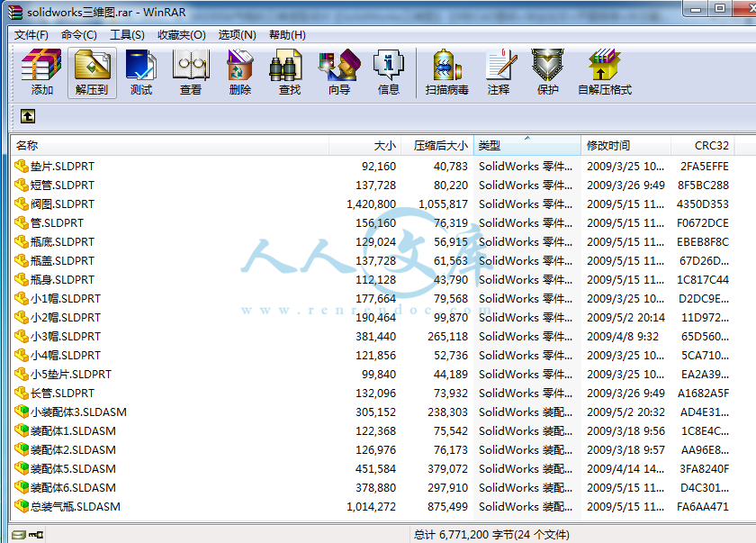Click the 注释 (Comment) toolbar icon
This screenshot has height=543, width=756.
coord(499,72)
